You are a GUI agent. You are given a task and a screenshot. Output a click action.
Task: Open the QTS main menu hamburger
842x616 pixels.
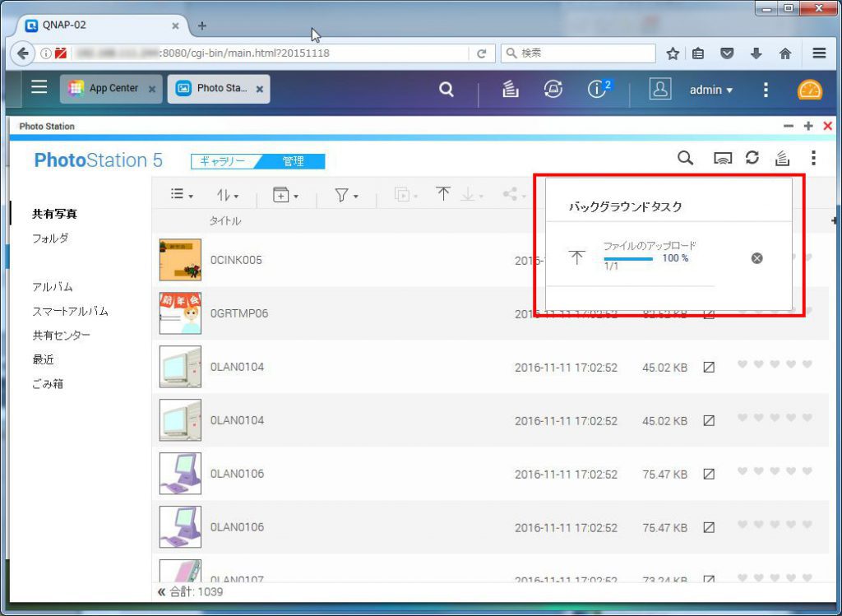[39, 86]
